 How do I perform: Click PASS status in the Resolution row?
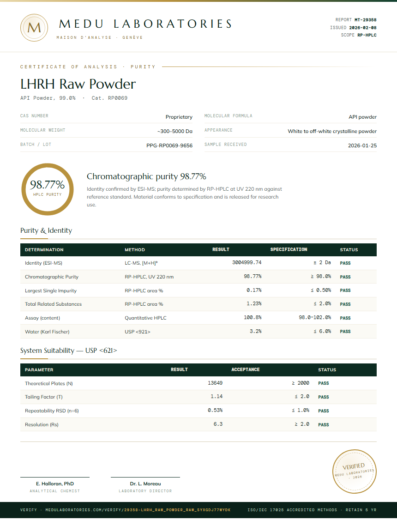click(x=324, y=425)
